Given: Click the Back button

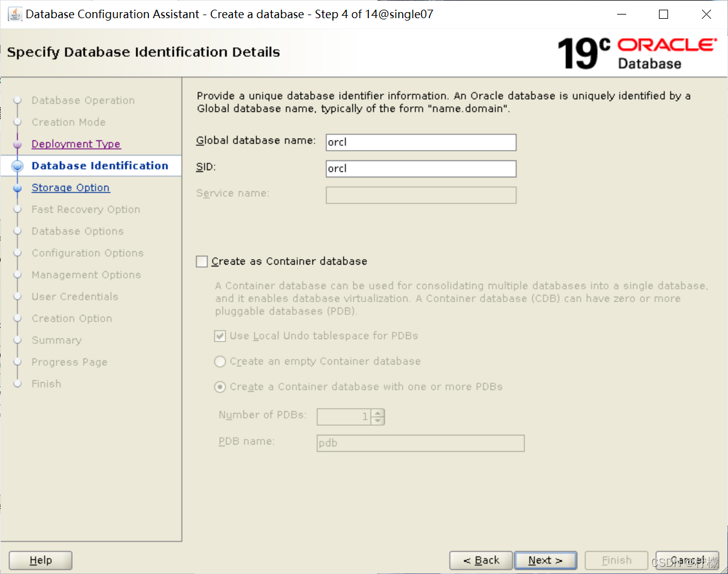Looking at the screenshot, I should (x=481, y=560).
